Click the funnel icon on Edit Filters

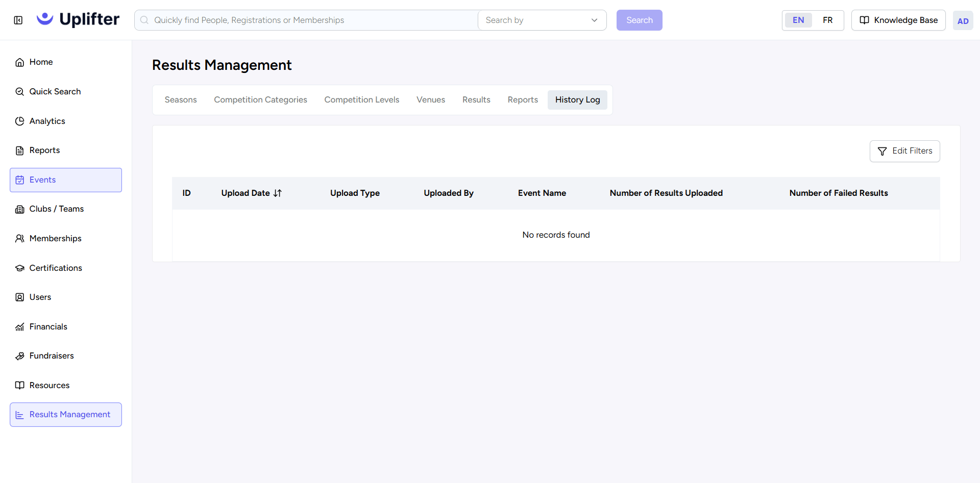[882, 151]
